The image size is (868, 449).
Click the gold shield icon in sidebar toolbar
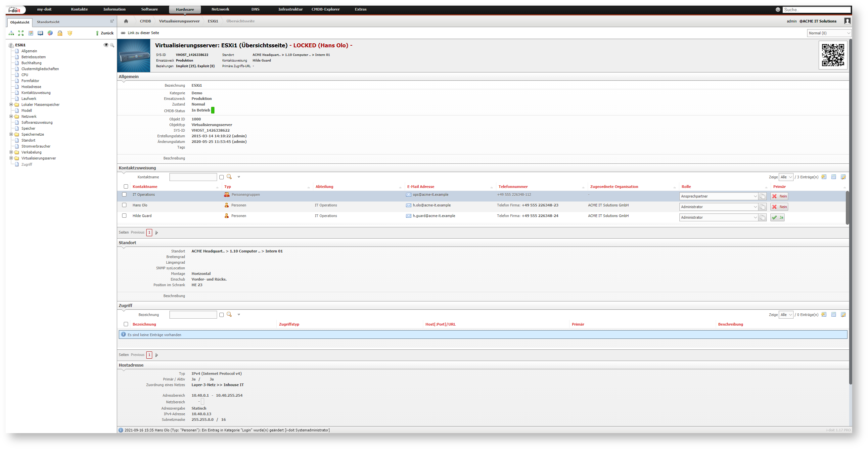coord(70,33)
